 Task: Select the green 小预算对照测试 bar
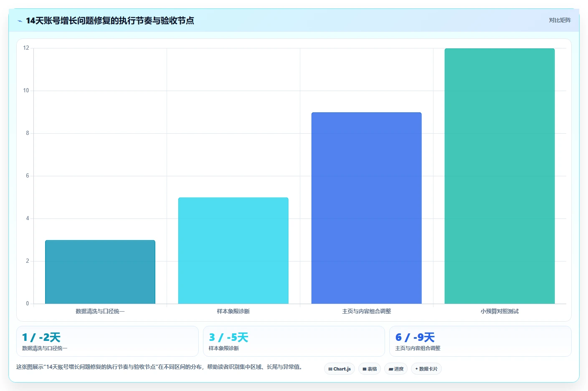click(x=499, y=176)
